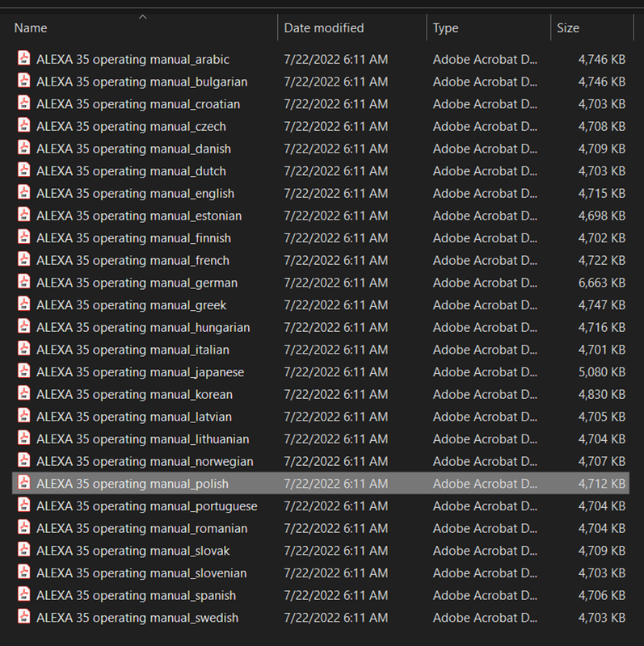Select file name ending in manual_norwegian

pyautogui.click(x=145, y=461)
